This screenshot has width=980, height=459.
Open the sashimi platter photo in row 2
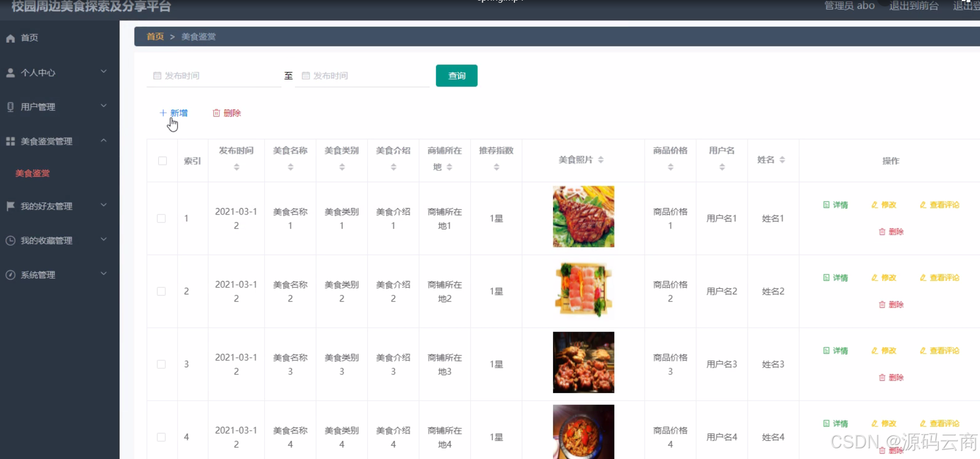click(x=584, y=290)
